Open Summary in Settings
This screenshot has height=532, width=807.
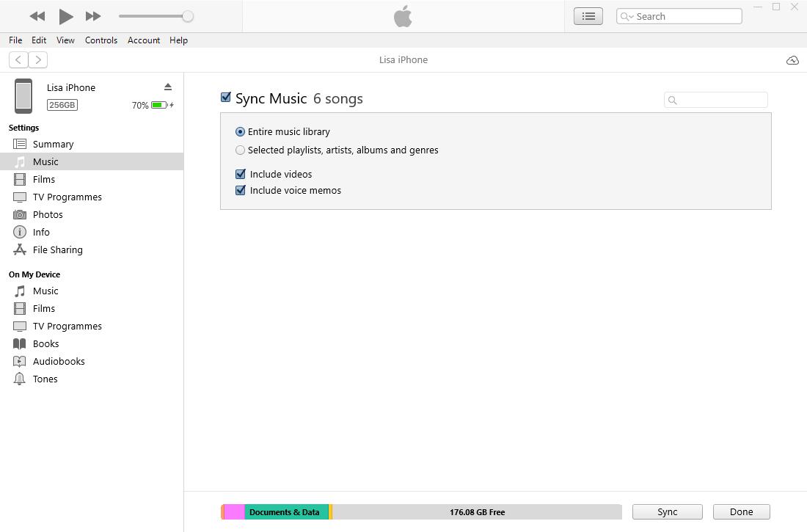point(92,145)
